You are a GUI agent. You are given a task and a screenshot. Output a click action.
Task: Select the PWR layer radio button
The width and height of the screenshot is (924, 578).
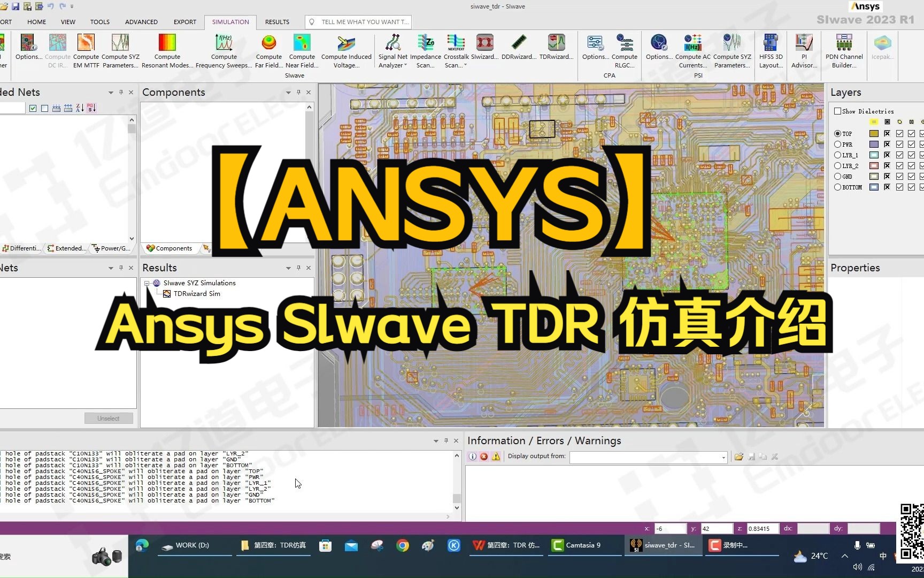click(837, 144)
